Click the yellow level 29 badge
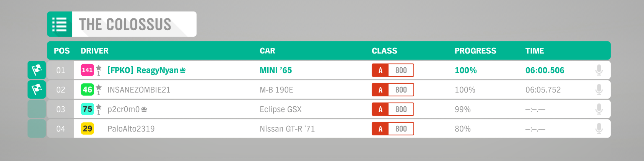Image resolution: width=644 pixels, height=161 pixels. tap(87, 128)
